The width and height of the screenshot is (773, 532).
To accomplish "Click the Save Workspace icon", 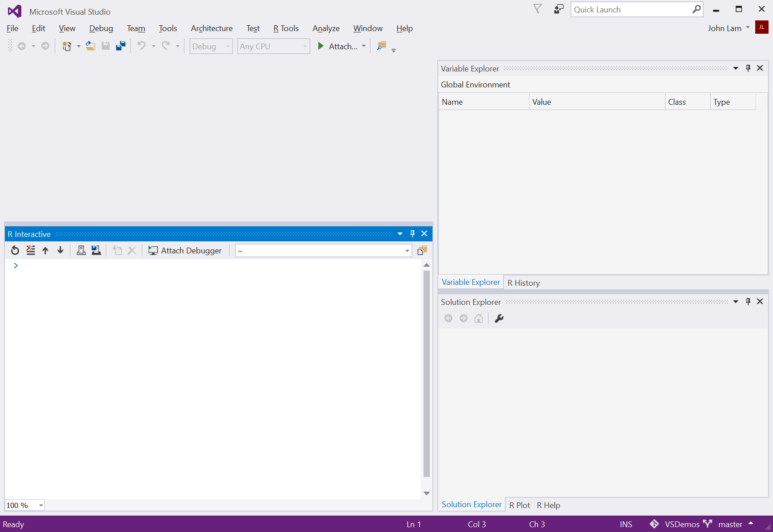I will click(x=96, y=251).
